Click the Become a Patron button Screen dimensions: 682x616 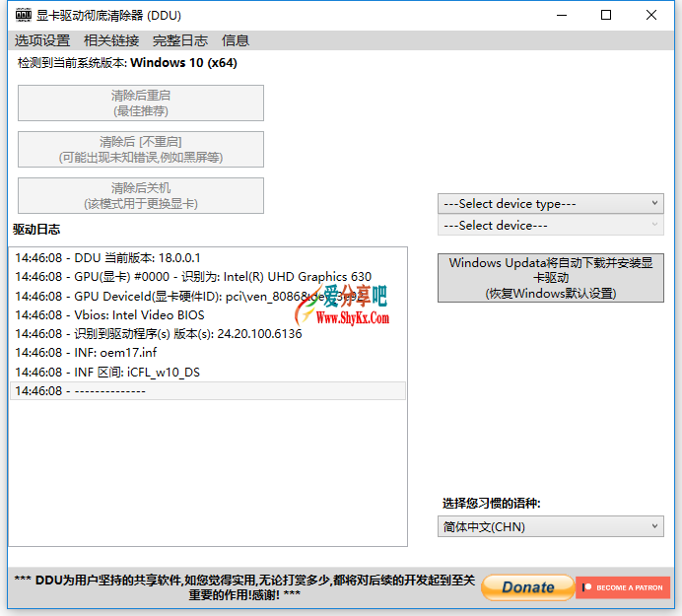pyautogui.click(x=623, y=587)
